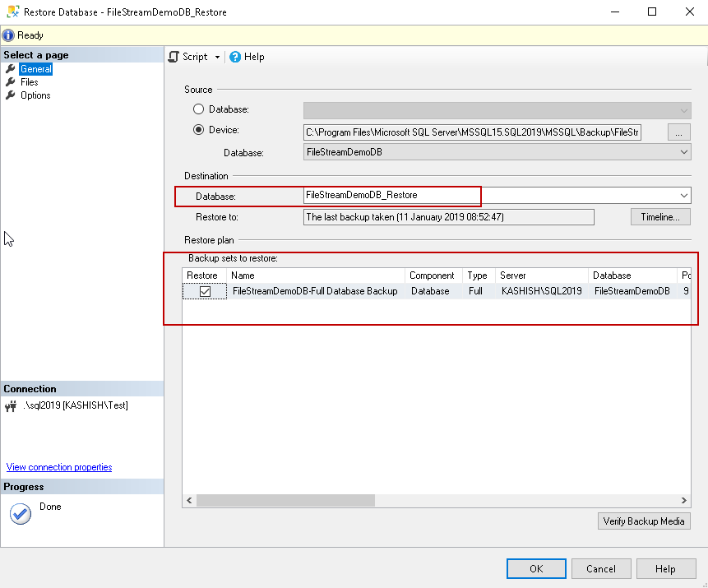This screenshot has width=708, height=588.
Task: Select the Database source radio button
Action: point(198,109)
